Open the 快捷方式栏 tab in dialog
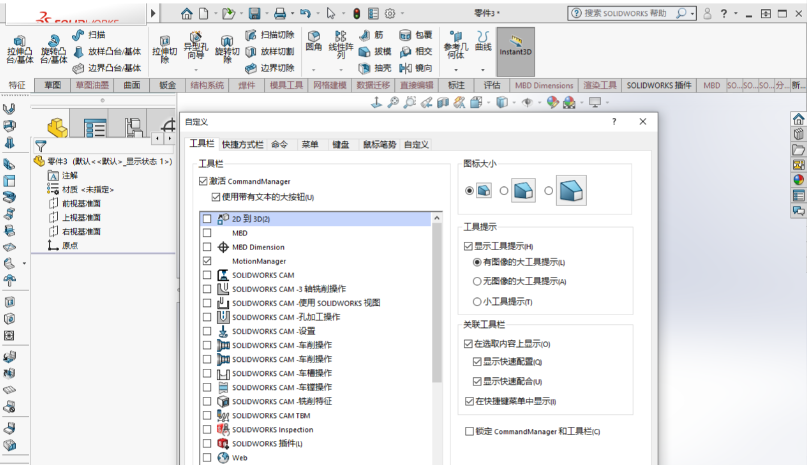807x465 pixels. pos(242,145)
